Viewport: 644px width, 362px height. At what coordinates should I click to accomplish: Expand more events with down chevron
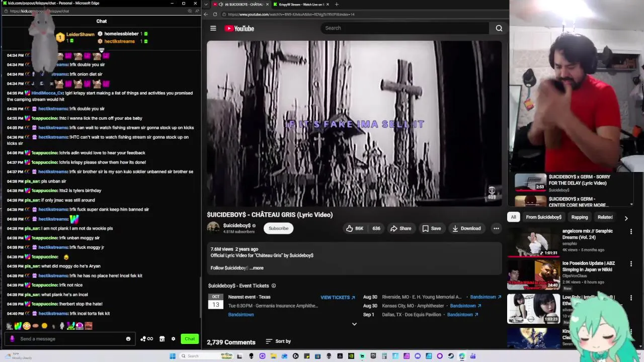354,324
